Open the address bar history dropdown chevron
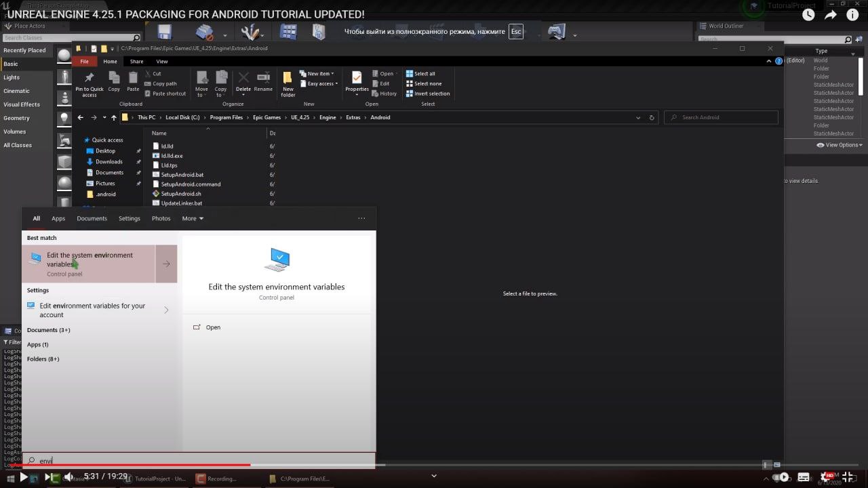 [x=638, y=117]
